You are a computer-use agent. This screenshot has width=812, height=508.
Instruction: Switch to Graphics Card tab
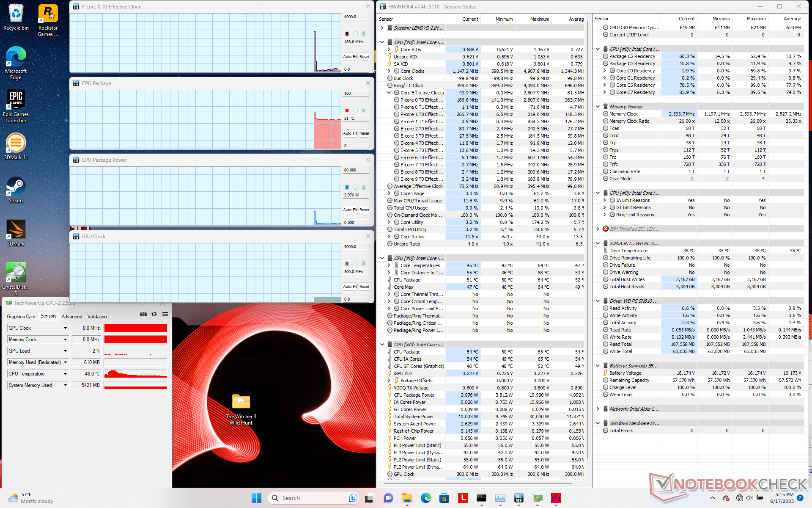click(x=21, y=317)
